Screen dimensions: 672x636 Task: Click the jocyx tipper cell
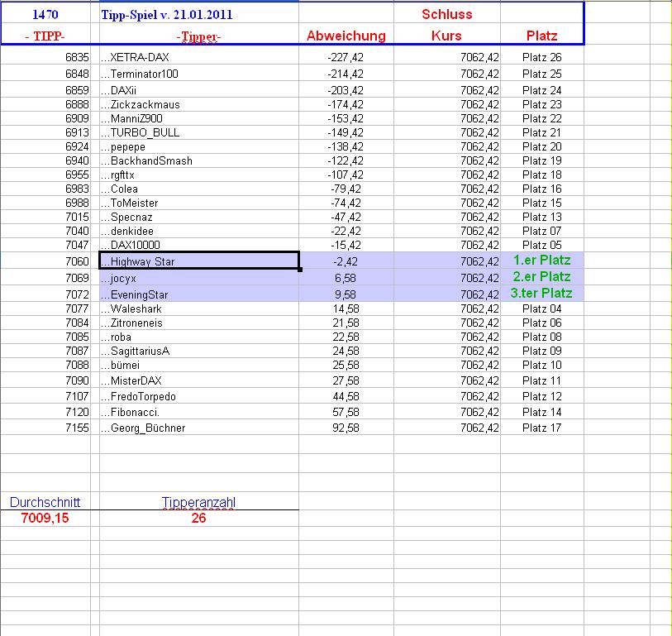click(199, 278)
